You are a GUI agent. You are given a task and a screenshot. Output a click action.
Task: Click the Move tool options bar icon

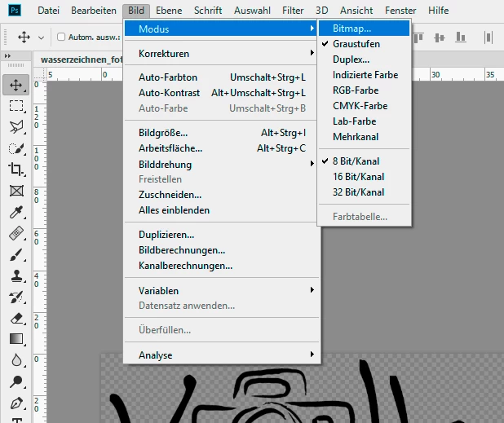point(24,37)
